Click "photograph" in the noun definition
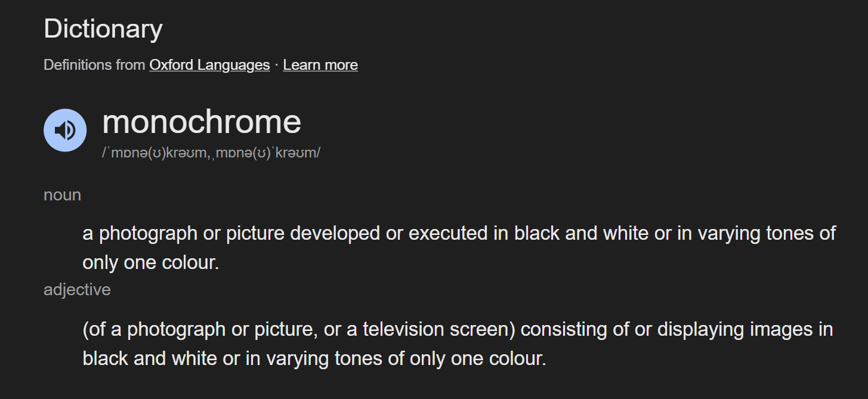Viewport: 868px width, 399px height. coord(148,233)
